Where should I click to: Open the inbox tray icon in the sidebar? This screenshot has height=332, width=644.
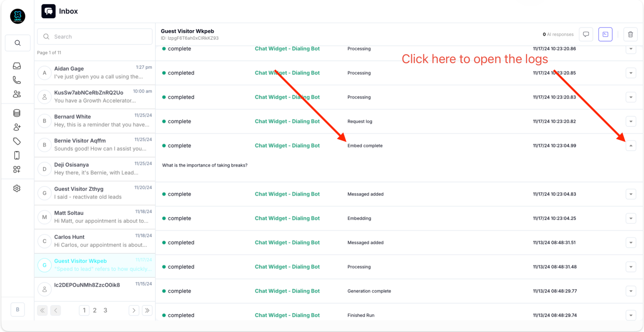pos(17,66)
